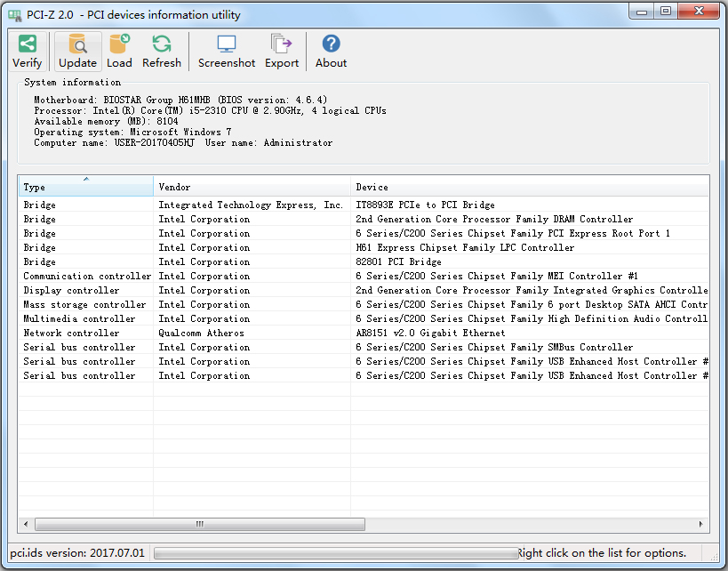The width and height of the screenshot is (728, 571).
Task: Click the progress bar in status bar
Action: (335, 553)
